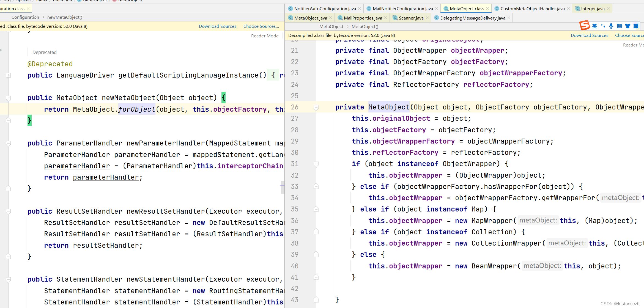Collapse else block fold at line 39
Screen dimensions: 644x308
click(x=316, y=254)
